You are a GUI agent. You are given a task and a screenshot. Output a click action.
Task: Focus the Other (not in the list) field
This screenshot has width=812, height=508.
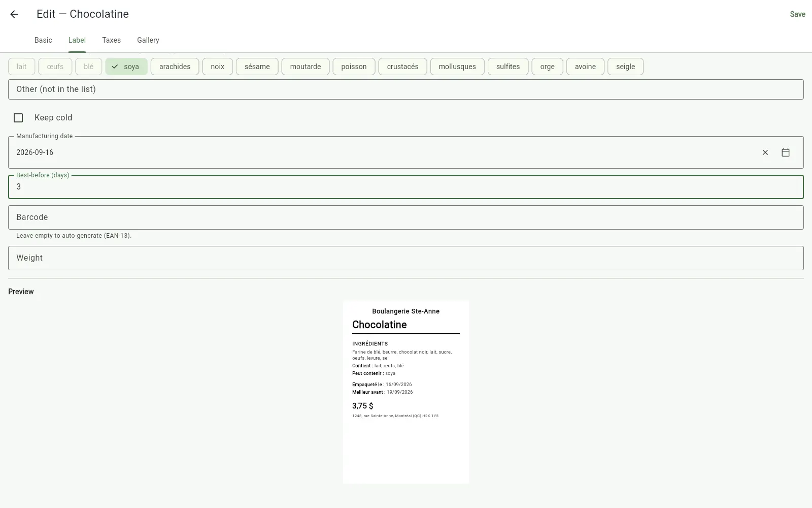[x=406, y=89]
